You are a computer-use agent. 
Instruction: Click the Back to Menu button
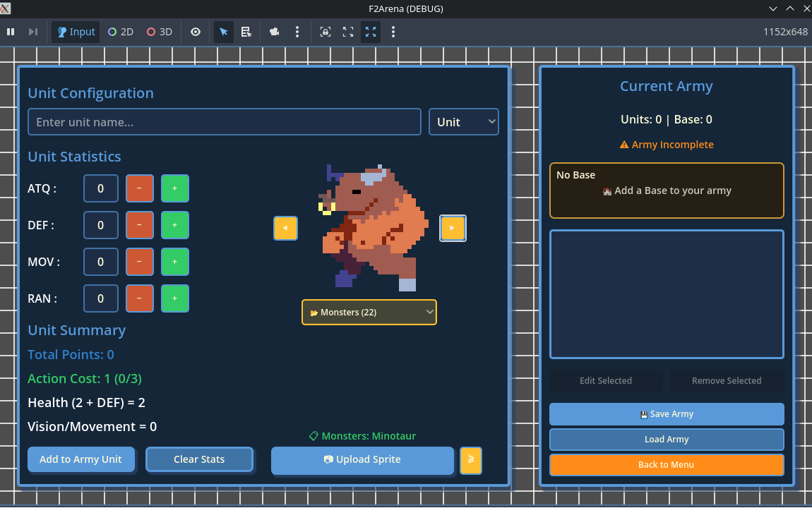[667, 464]
